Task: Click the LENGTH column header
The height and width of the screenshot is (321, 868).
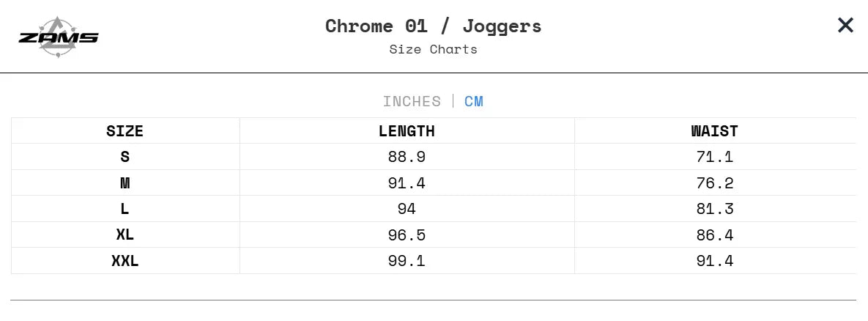Action: 407,131
